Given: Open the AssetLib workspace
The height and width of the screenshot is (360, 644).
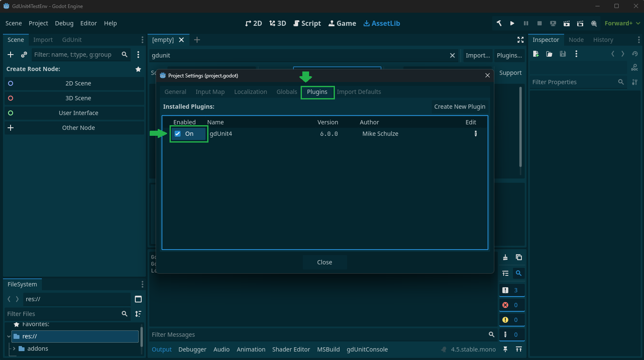Looking at the screenshot, I should click(381, 23).
